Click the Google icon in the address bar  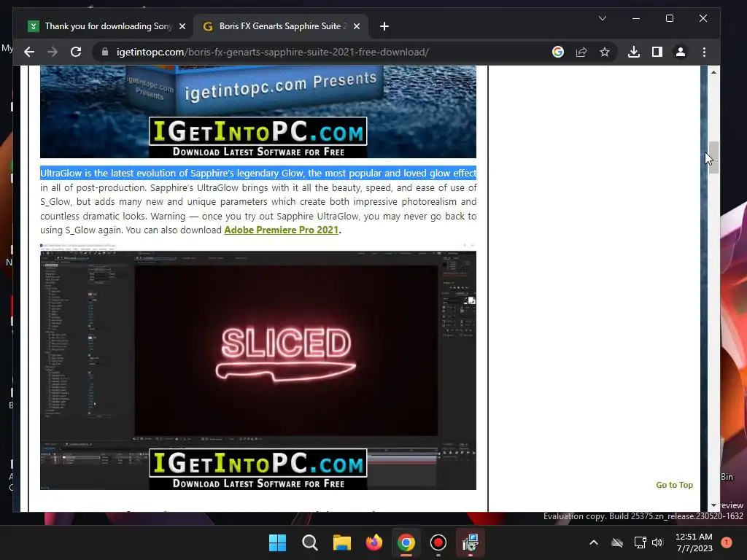[558, 52]
